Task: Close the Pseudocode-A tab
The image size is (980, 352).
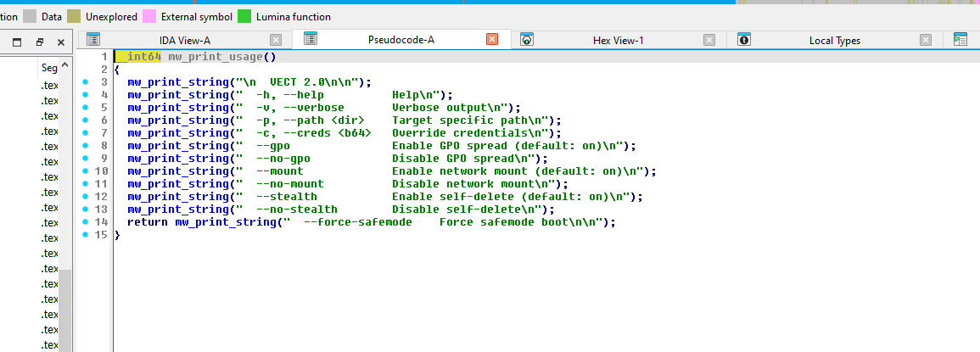Action: coord(492,40)
